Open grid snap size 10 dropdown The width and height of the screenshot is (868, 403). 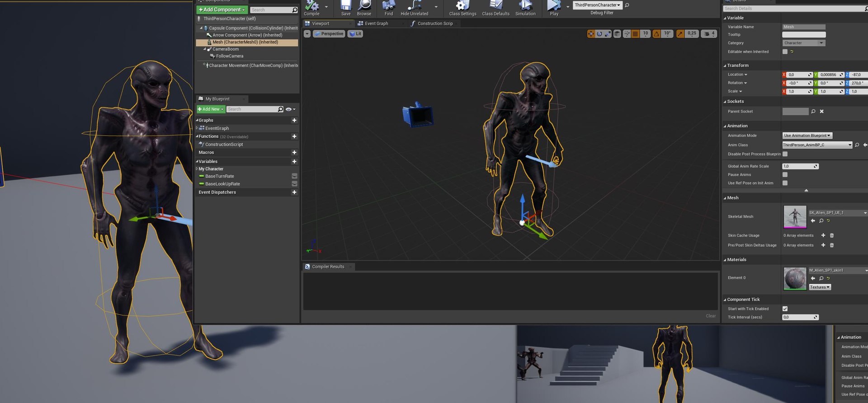pos(645,34)
